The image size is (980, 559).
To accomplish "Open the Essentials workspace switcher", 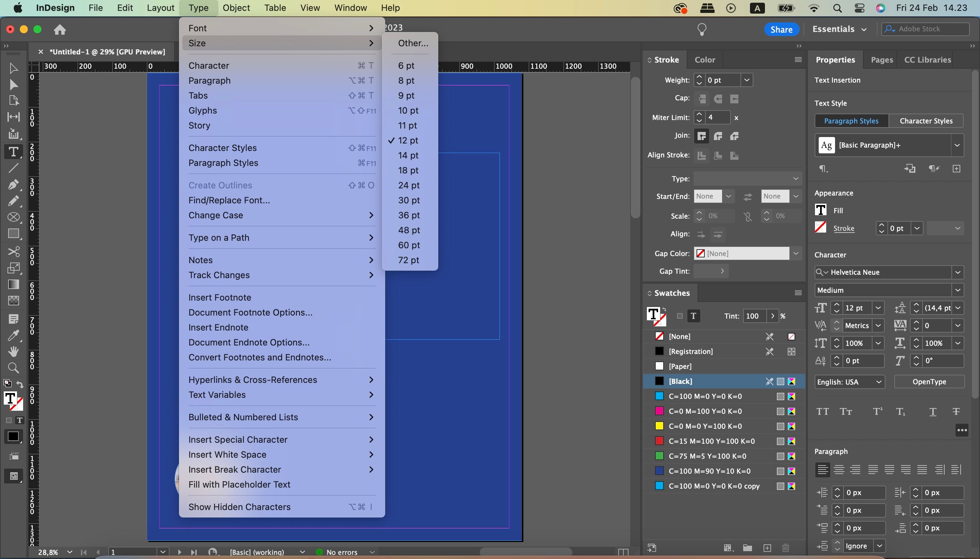I will [840, 29].
